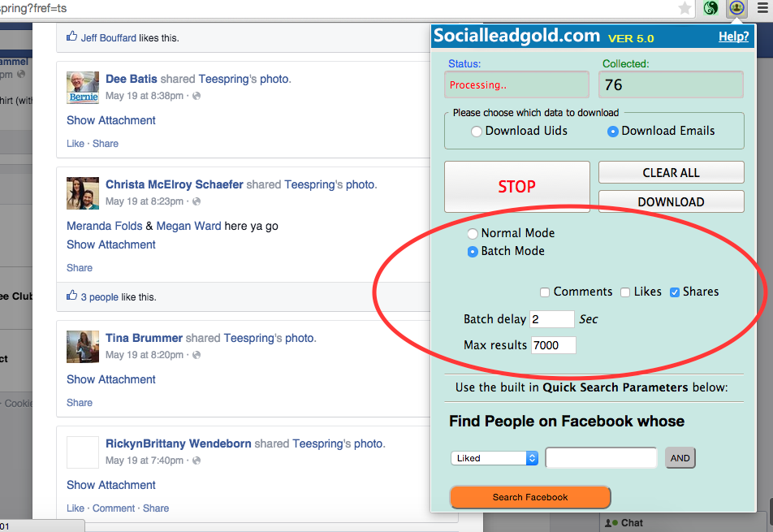Click May 19 at 7:40pm timestamp
Image resolution: width=773 pixels, height=532 pixels.
coord(145,461)
